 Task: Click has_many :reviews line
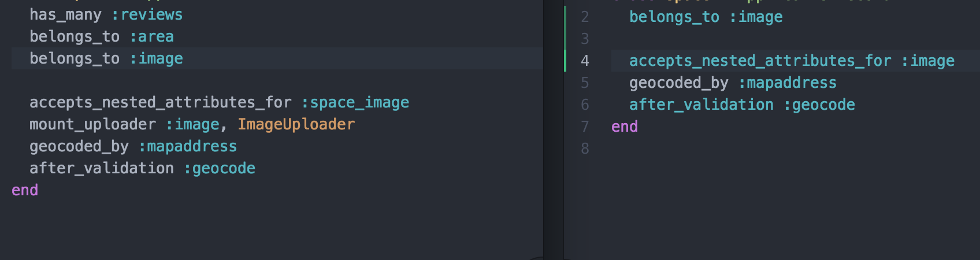[106, 14]
